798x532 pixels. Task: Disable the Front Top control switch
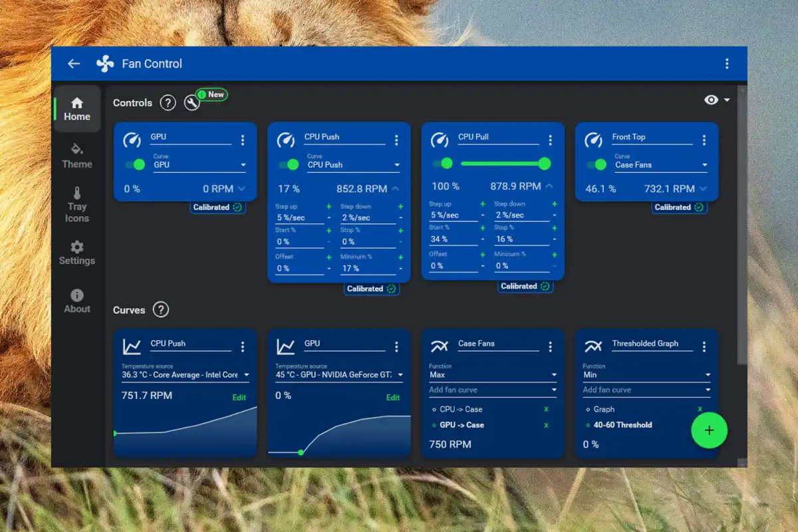click(597, 164)
